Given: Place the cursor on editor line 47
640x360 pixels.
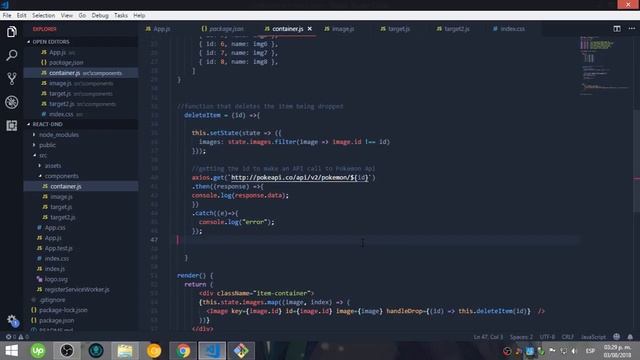Looking at the screenshot, I should [x=378, y=240].
